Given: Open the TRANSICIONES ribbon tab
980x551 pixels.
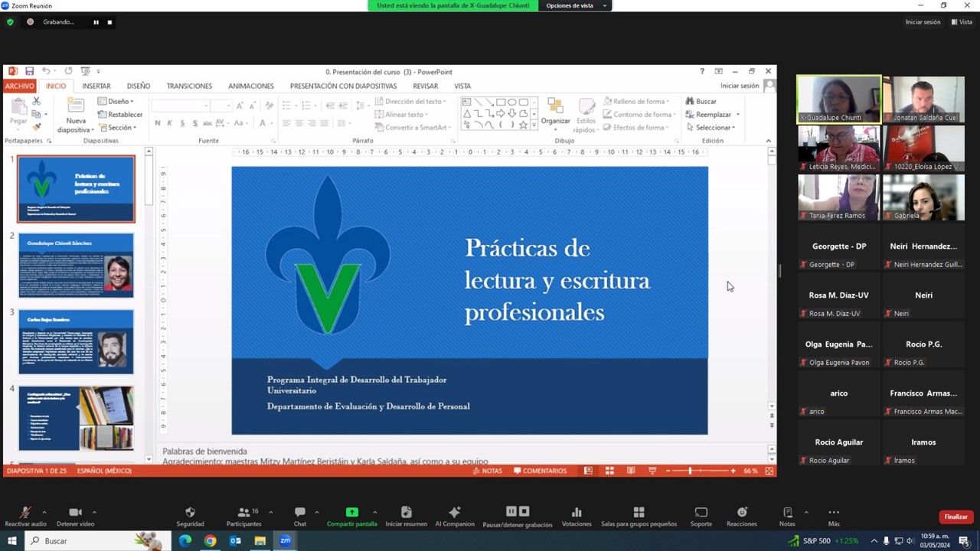Looking at the screenshot, I should coord(189,86).
